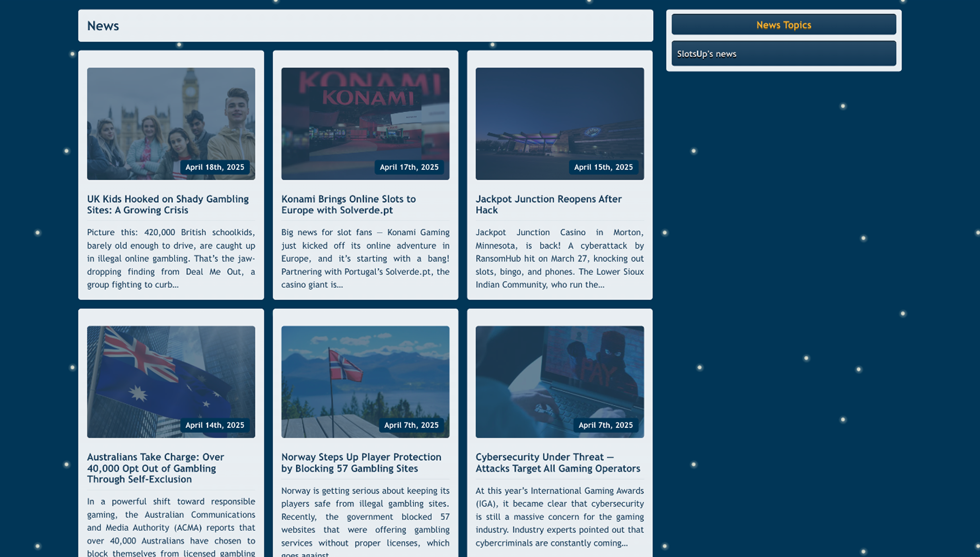Click the excerpt beginning 'Norway is getting serious'

click(x=365, y=521)
